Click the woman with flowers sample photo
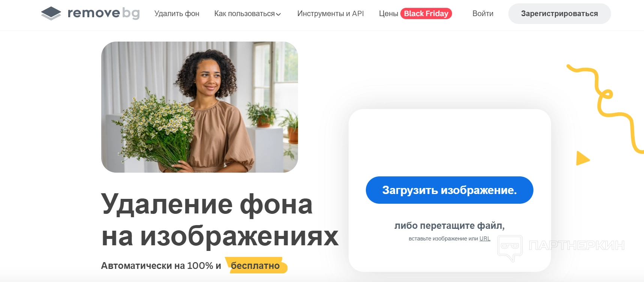644x282 pixels. (x=199, y=107)
